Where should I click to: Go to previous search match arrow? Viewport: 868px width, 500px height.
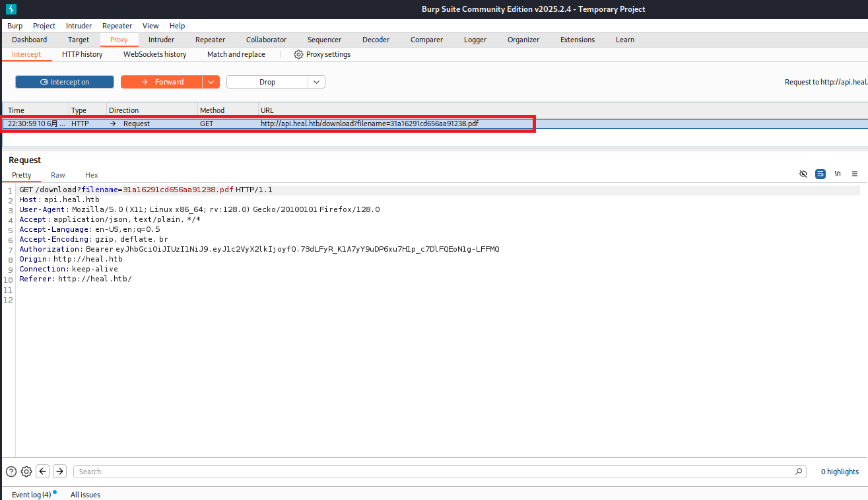pos(43,472)
